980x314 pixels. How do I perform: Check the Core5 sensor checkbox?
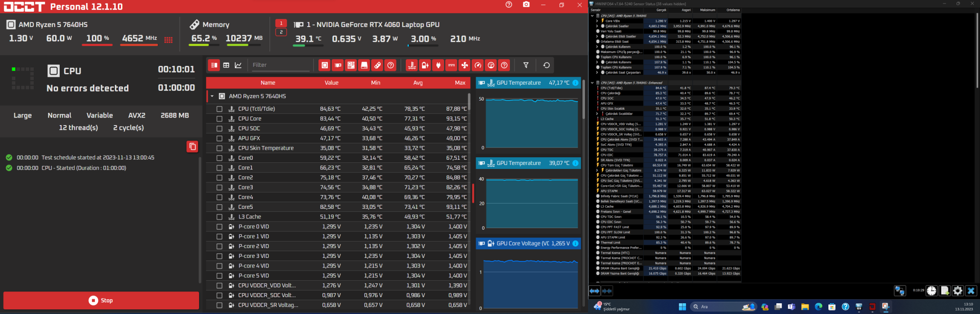tap(219, 207)
